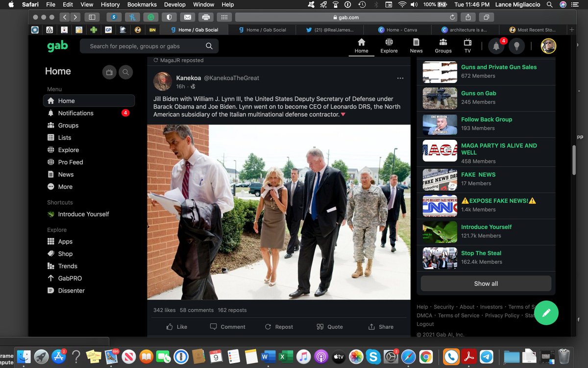Viewport: 588px width, 368px height.
Task: Switch to the Home - Canva tab
Action: (x=401, y=30)
